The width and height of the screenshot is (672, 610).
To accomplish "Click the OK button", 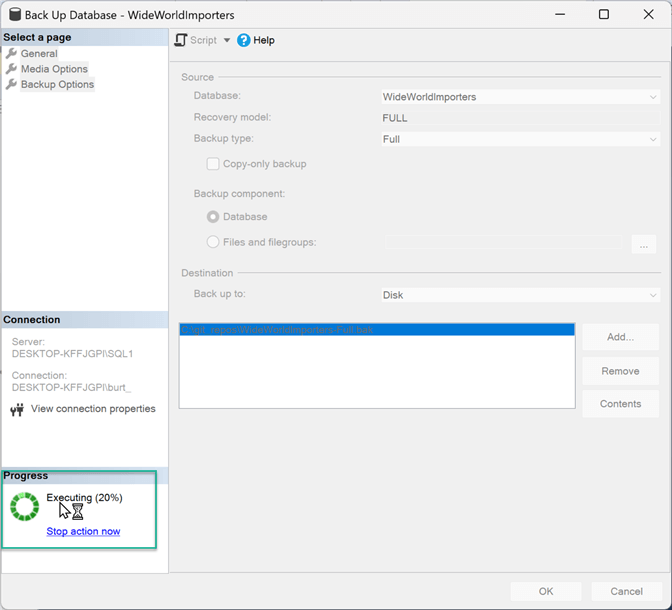I will (546, 591).
